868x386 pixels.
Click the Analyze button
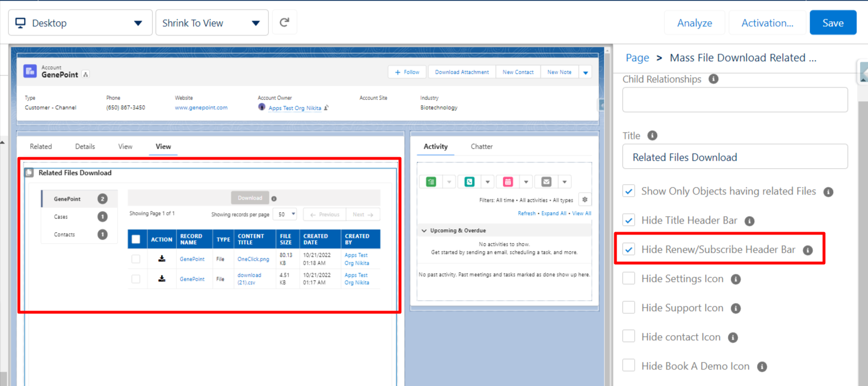click(694, 23)
